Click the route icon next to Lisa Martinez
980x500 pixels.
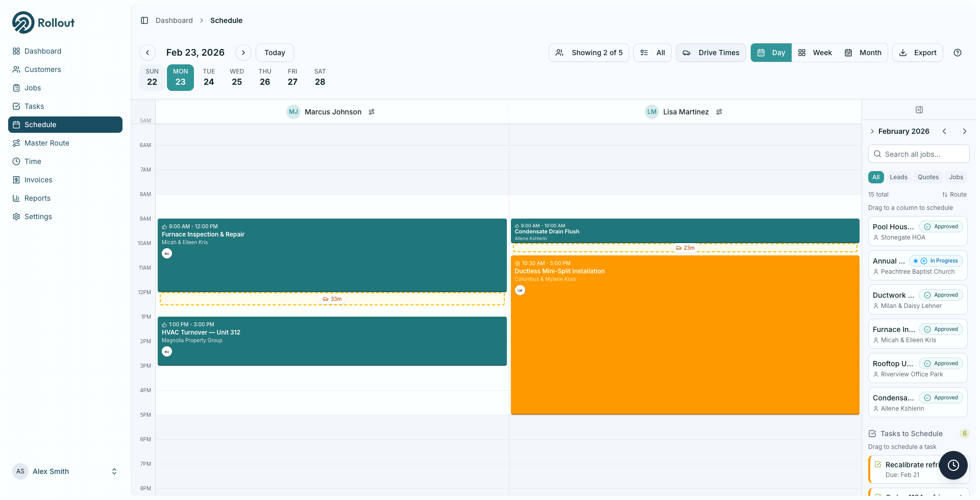pyautogui.click(x=719, y=112)
